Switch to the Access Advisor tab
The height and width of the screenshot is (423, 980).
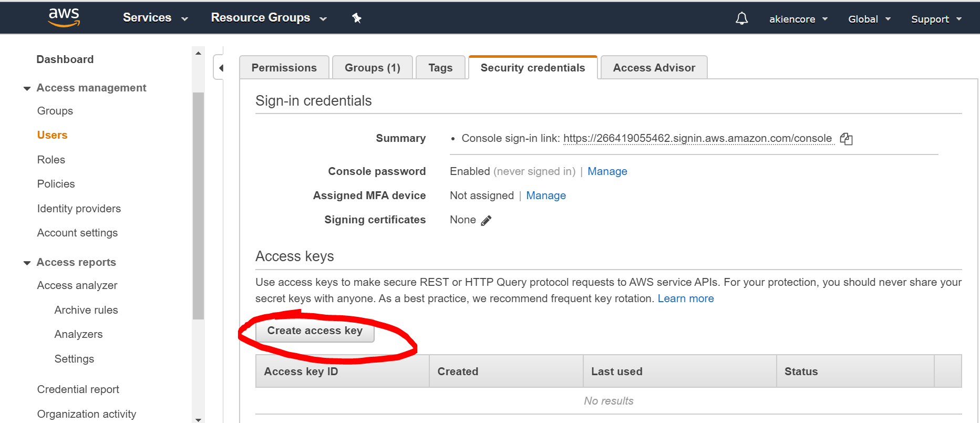pos(654,68)
